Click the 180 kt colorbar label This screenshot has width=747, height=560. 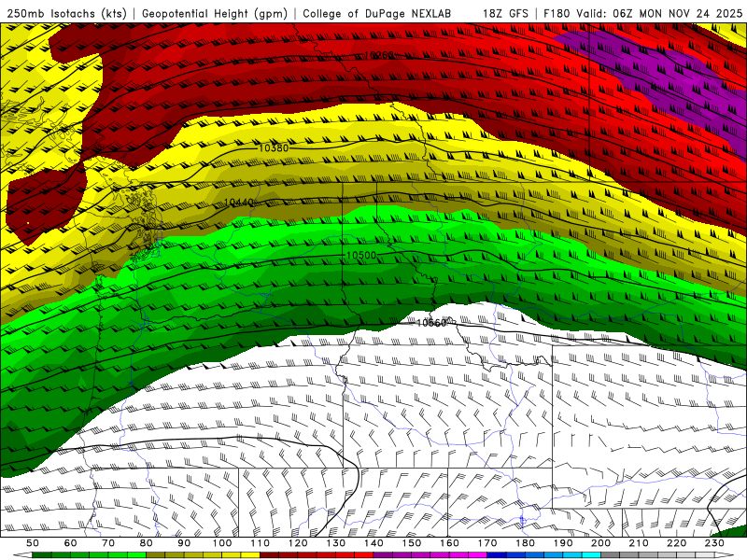(x=525, y=543)
